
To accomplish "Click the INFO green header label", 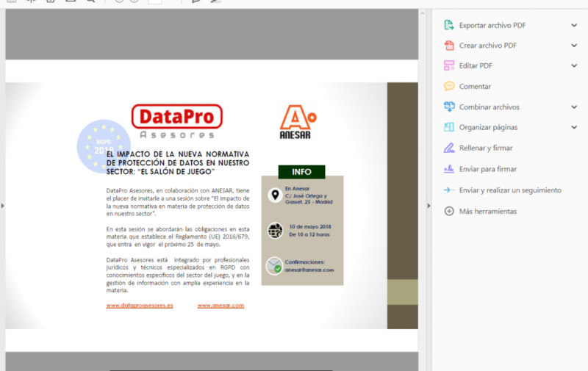I will click(x=301, y=172).
